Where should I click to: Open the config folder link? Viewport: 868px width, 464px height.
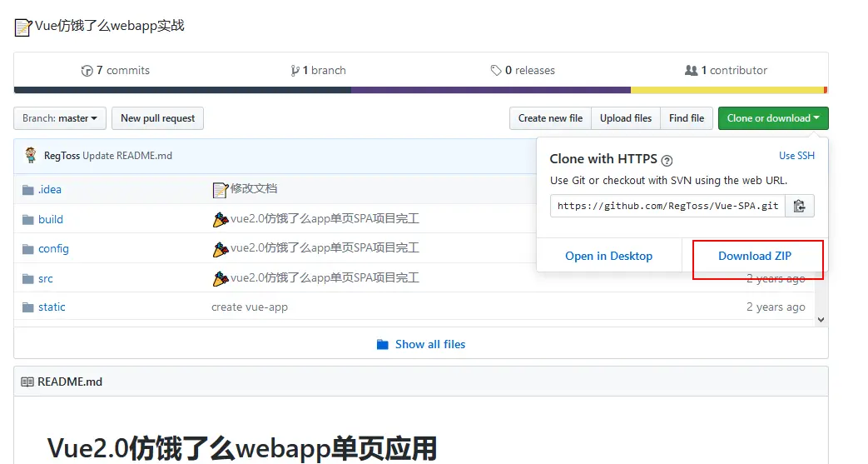point(54,249)
